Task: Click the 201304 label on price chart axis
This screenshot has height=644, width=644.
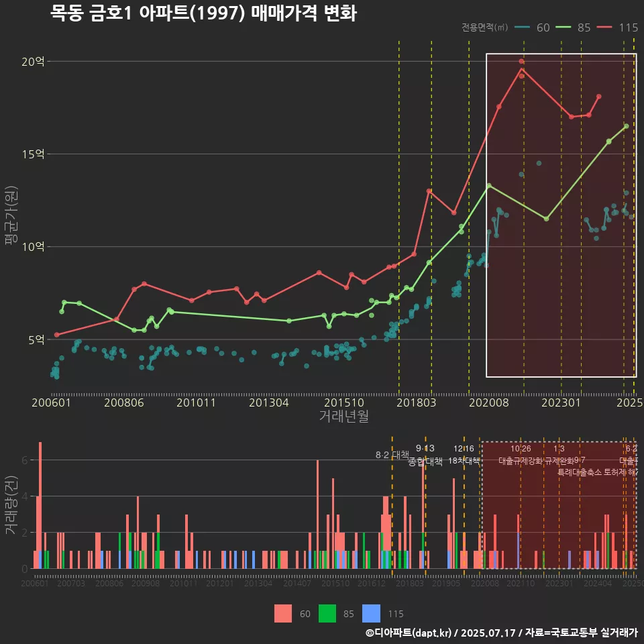Action: point(268,402)
